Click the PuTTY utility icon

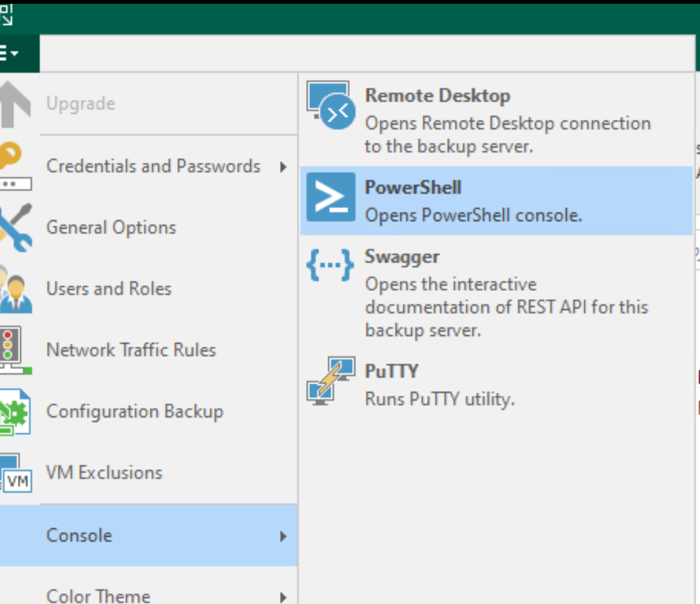[x=331, y=381]
